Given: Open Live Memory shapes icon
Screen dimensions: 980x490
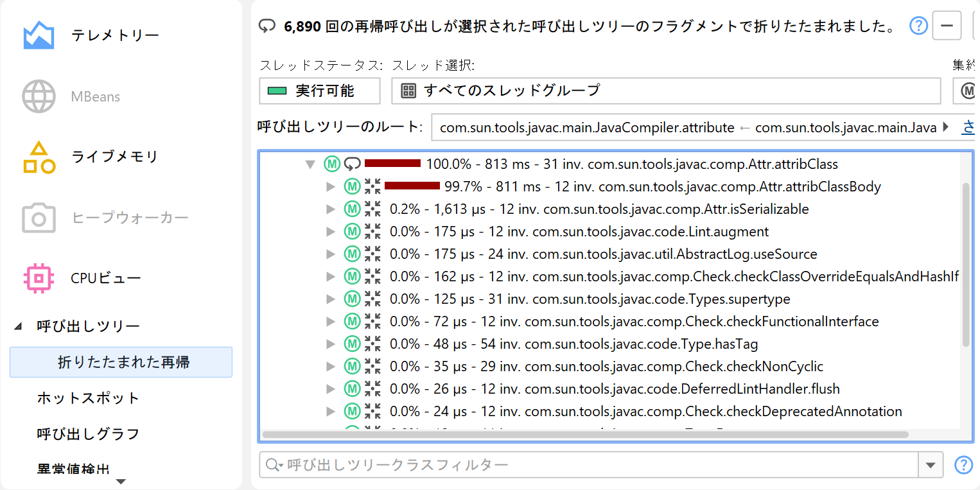Looking at the screenshot, I should (x=39, y=157).
